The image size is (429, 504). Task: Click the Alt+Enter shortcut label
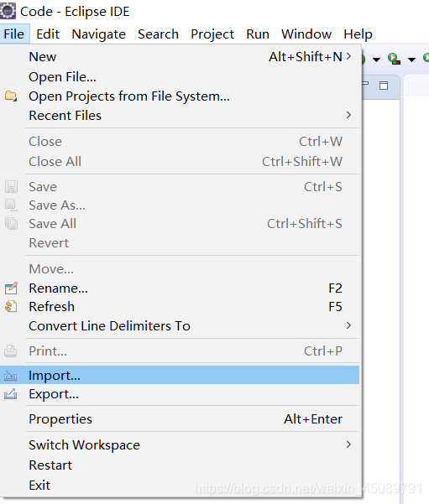[313, 419]
